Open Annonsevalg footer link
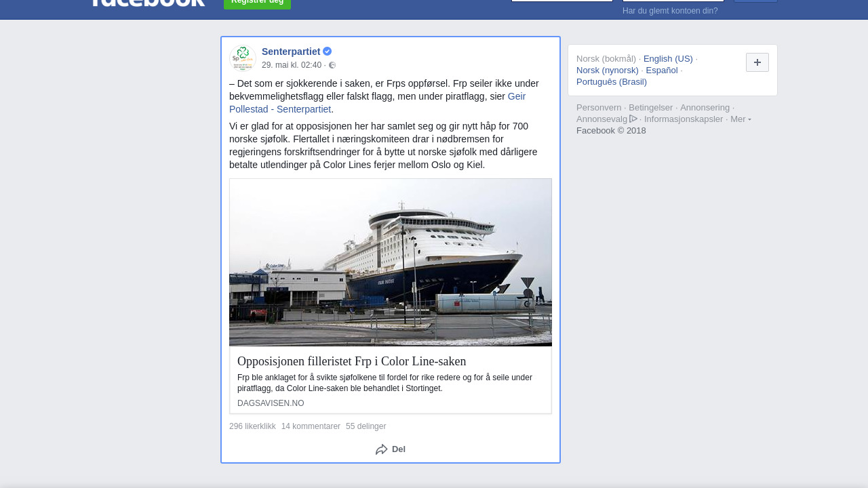This screenshot has height=488, width=868. 607,119
